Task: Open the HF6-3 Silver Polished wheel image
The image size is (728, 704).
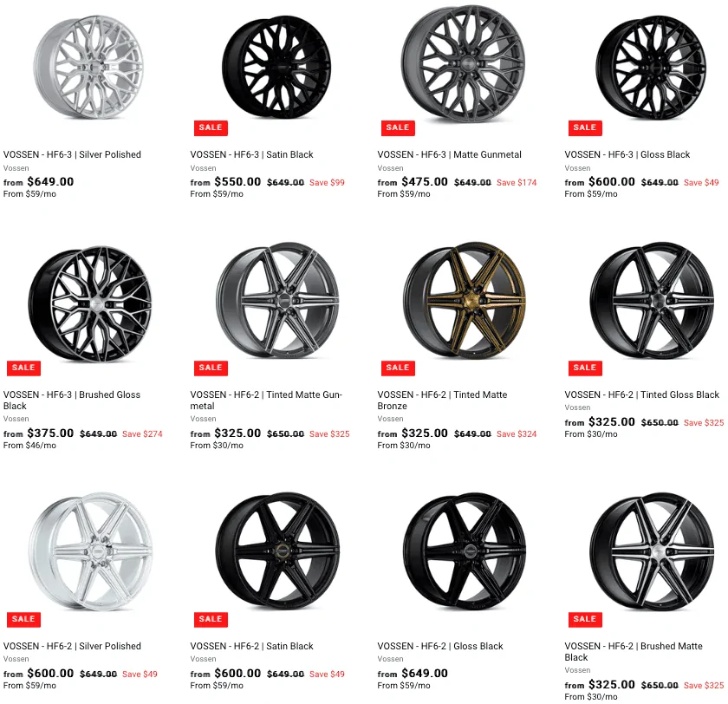Action: [88, 68]
